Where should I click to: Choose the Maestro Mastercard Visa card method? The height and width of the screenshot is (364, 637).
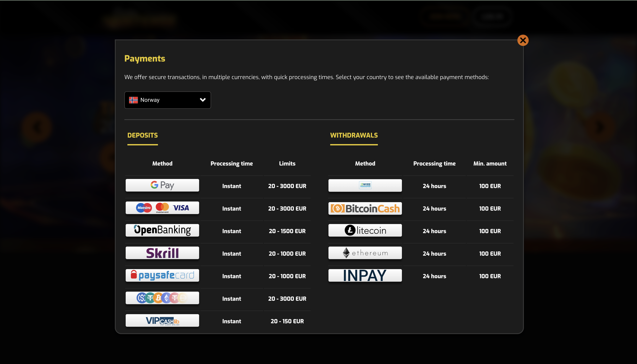[x=162, y=208]
